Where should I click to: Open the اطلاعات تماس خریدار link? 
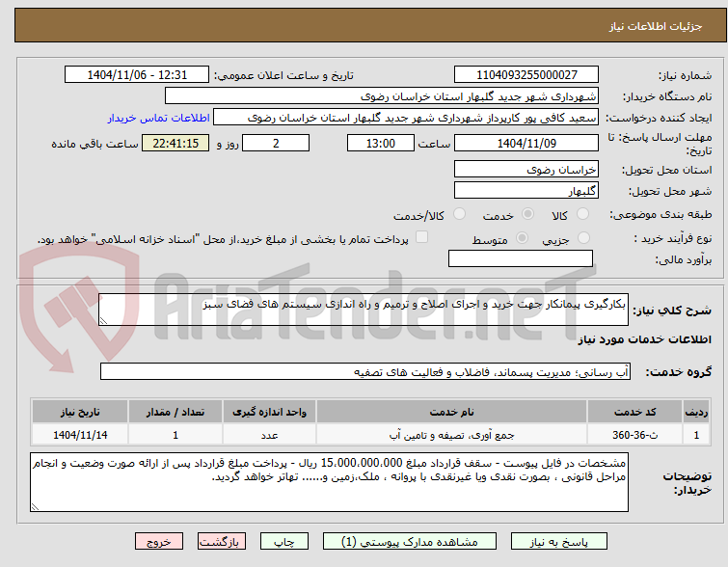pyautogui.click(x=159, y=118)
